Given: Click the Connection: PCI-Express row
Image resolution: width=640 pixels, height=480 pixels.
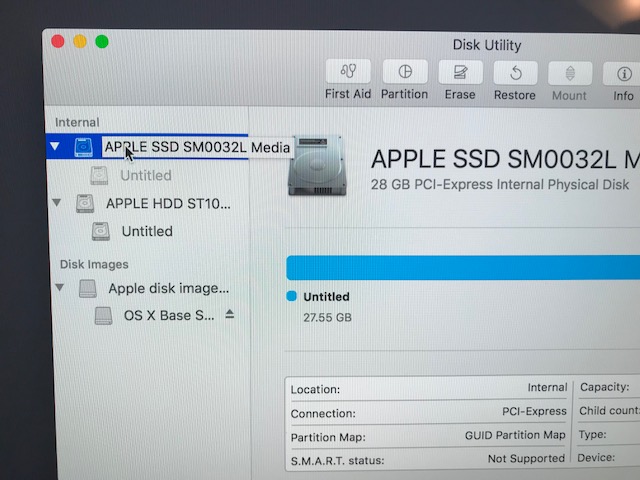Looking at the screenshot, I should pyautogui.click(x=429, y=412).
